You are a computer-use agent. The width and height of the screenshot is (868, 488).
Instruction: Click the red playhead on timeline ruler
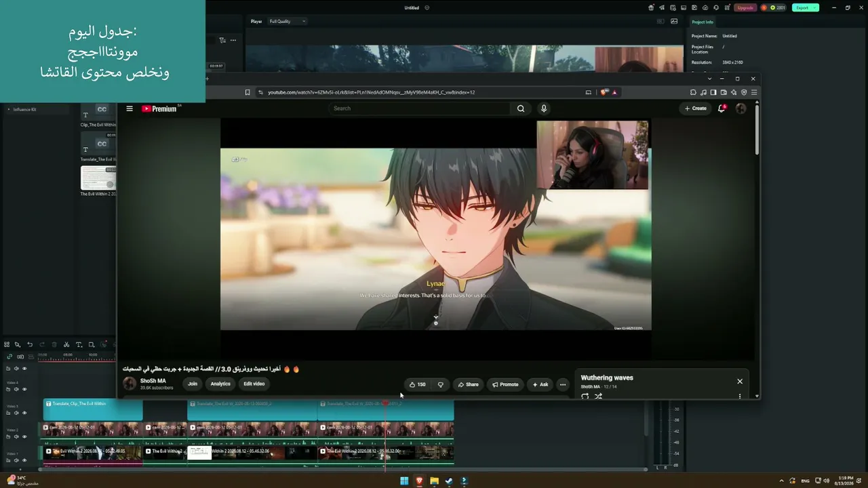coord(385,403)
